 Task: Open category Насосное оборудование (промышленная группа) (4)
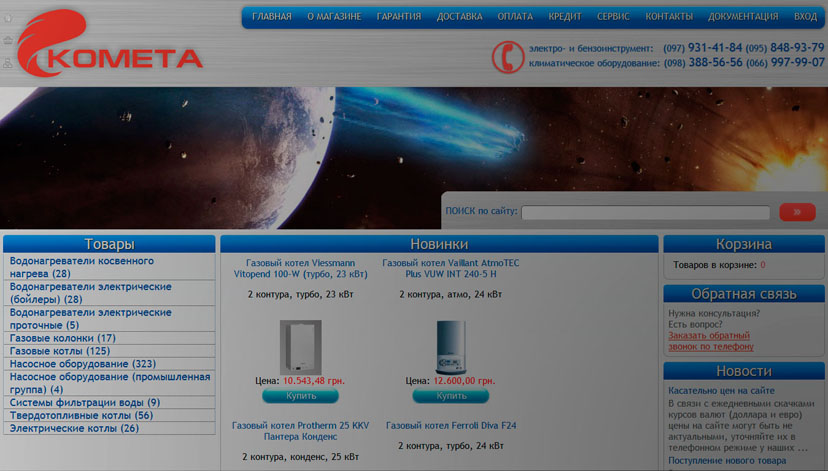click(x=109, y=383)
